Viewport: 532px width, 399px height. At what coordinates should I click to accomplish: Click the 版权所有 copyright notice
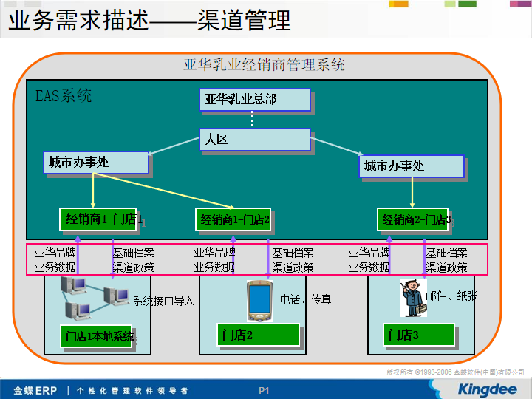coord(455,372)
